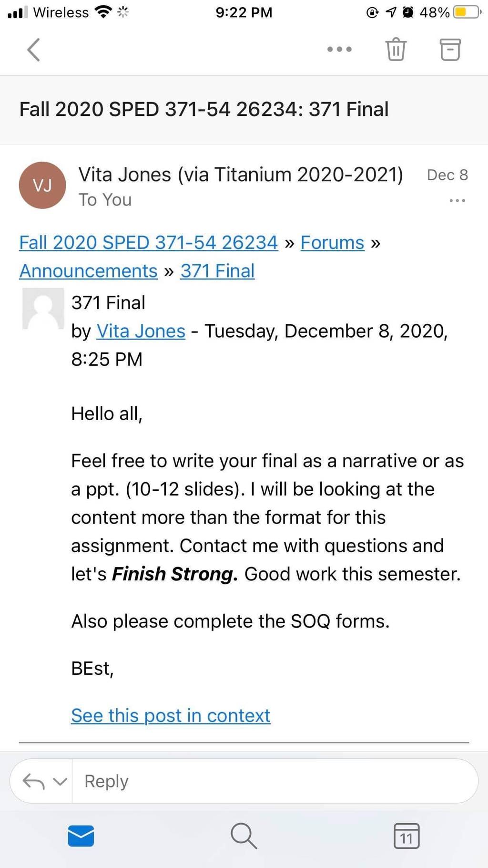The width and height of the screenshot is (488, 868).
Task: Tap the Reply text field
Action: [275, 781]
